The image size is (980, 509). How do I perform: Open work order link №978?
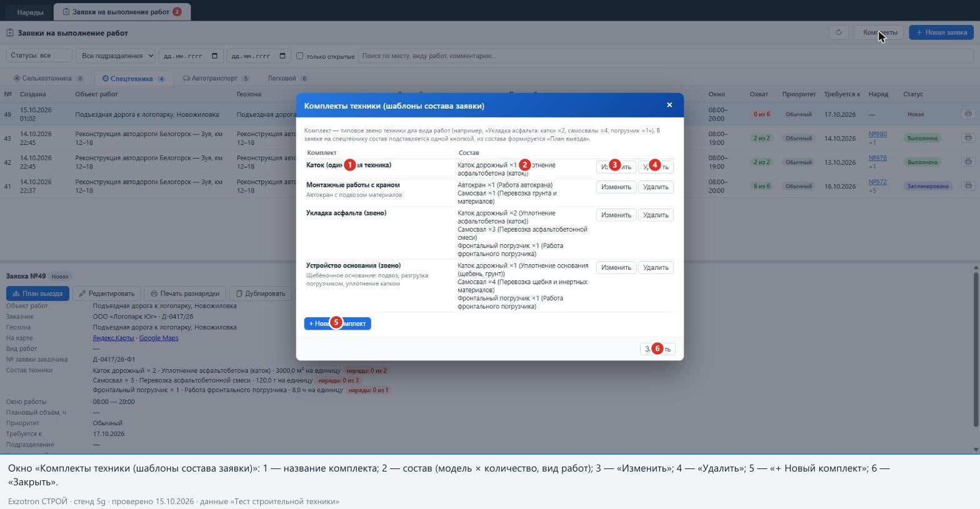click(x=877, y=158)
